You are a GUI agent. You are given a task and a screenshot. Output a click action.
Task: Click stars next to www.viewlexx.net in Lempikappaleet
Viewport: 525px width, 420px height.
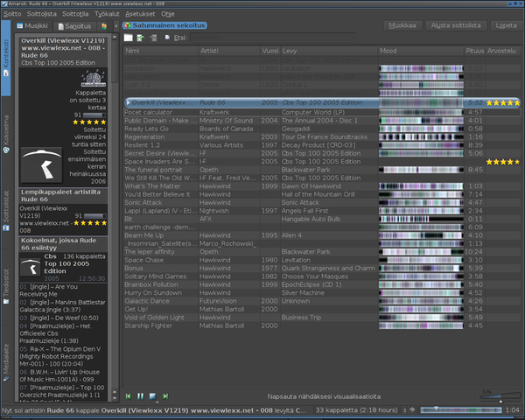pos(90,223)
